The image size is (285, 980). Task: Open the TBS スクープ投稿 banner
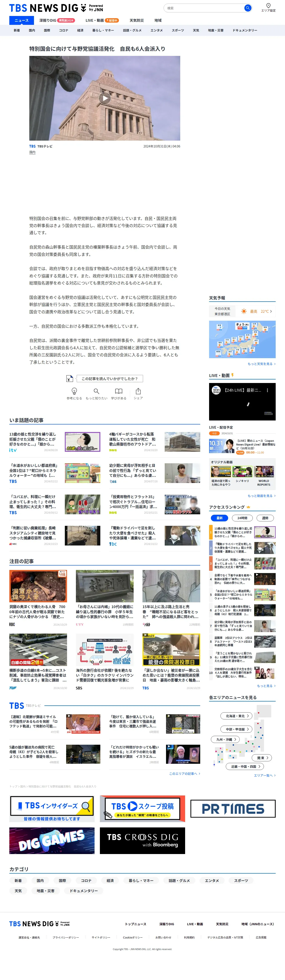tap(142, 808)
